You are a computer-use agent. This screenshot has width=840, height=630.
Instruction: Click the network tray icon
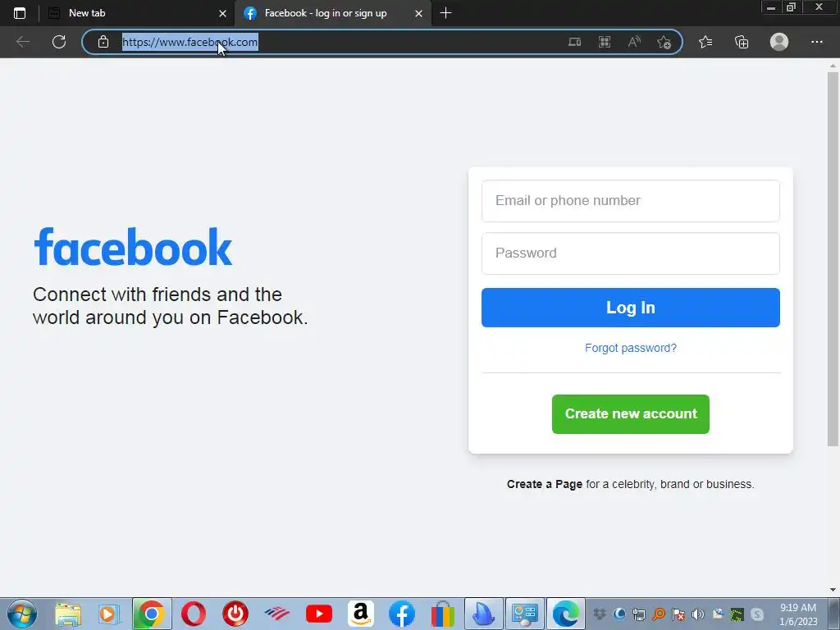[x=638, y=614]
